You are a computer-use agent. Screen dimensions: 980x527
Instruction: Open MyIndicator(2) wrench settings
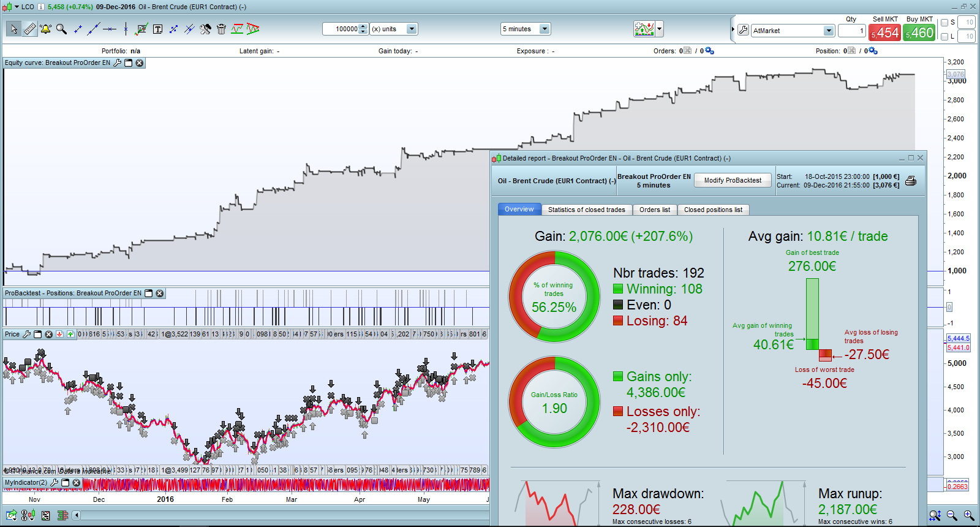(55, 482)
